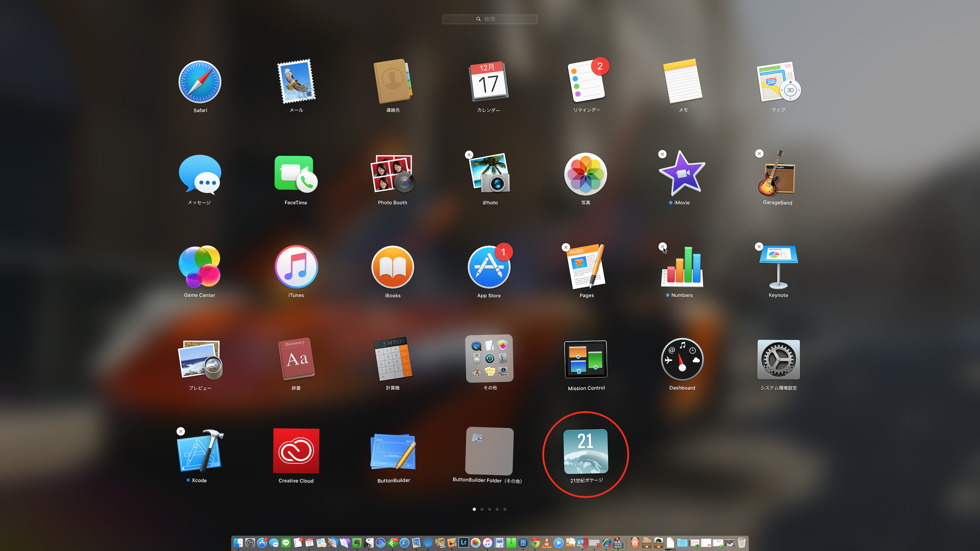The height and width of the screenshot is (551, 980).
Task: Open the 辞書 Dictionary app
Action: 296,359
